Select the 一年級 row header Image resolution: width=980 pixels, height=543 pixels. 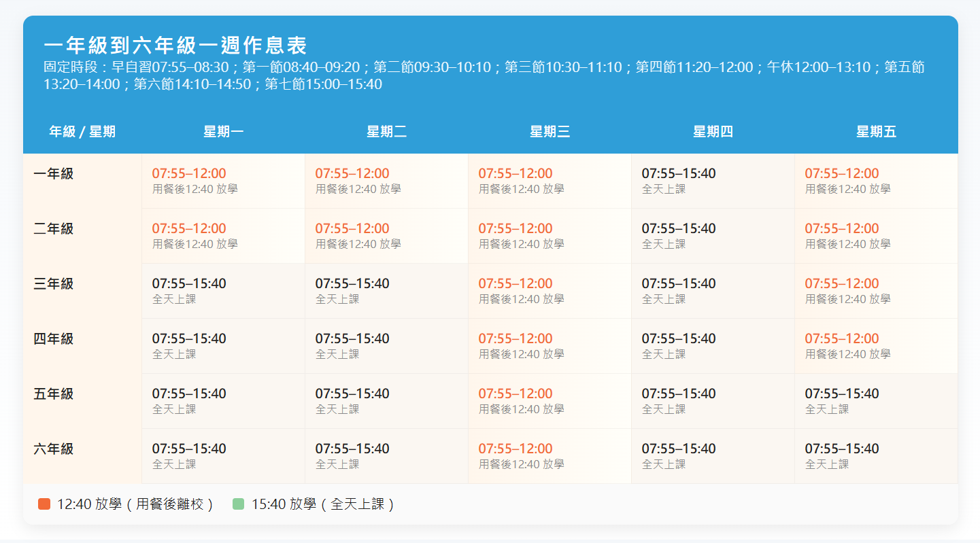pos(54,174)
